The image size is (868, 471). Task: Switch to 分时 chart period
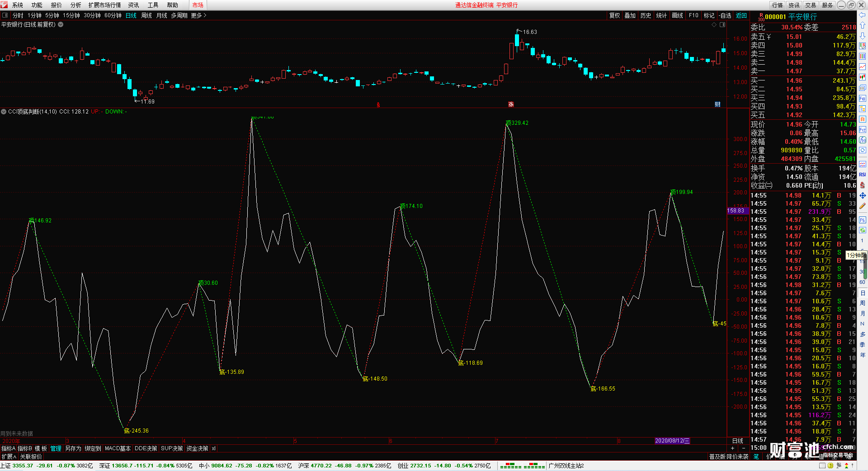(18, 15)
